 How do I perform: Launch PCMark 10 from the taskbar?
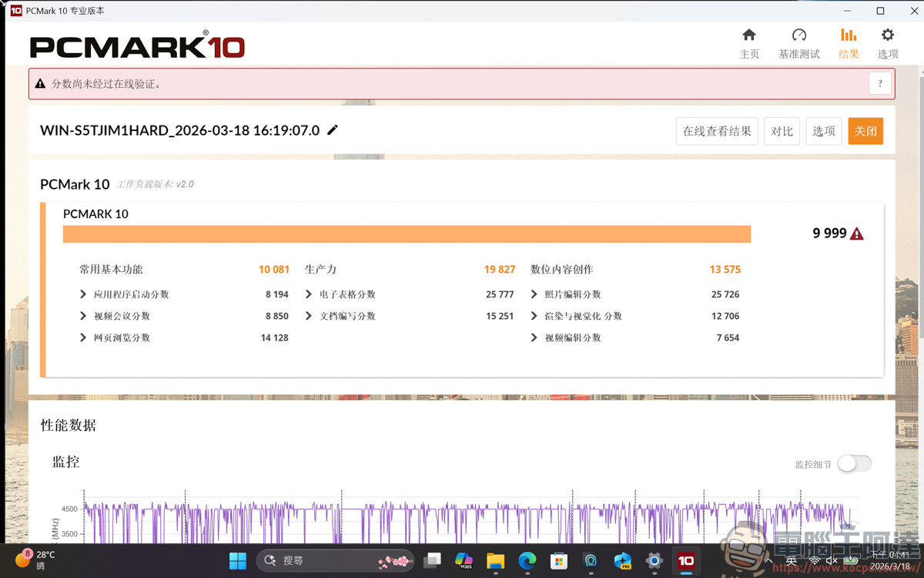coord(685,561)
